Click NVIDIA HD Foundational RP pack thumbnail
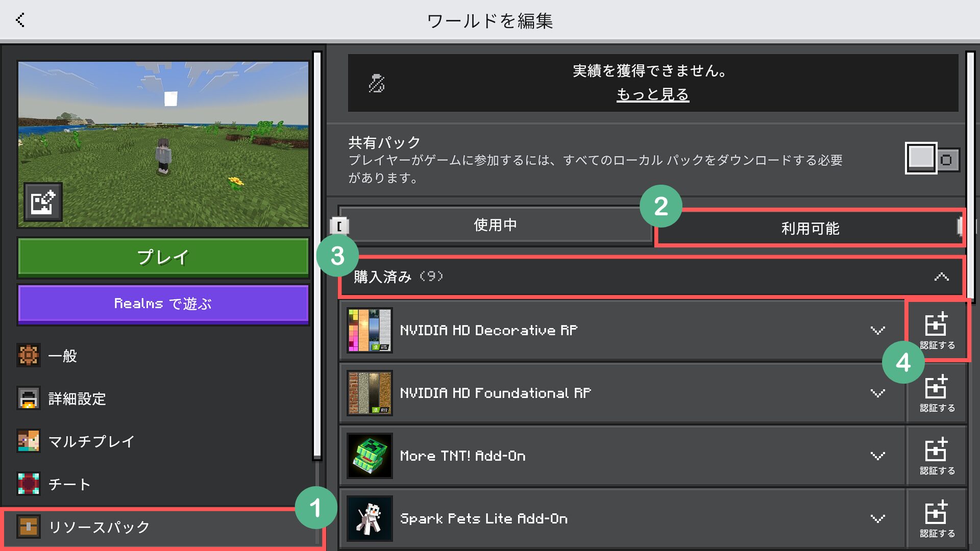 (x=370, y=393)
